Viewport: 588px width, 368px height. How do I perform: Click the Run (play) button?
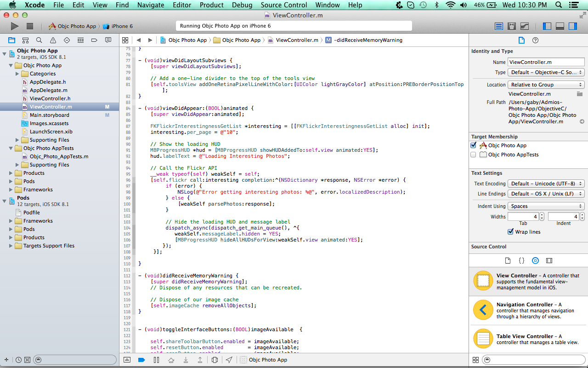(15, 26)
